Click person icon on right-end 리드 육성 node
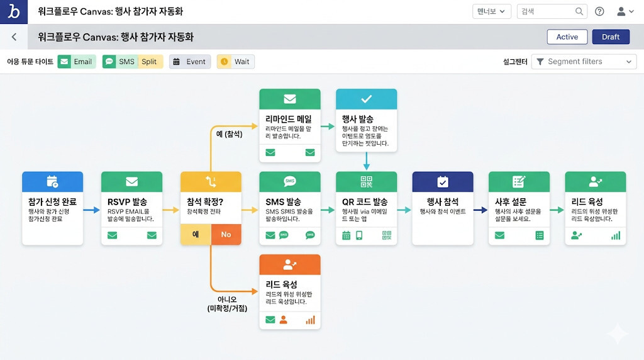Screen dimensions: 644x360 click(595, 181)
